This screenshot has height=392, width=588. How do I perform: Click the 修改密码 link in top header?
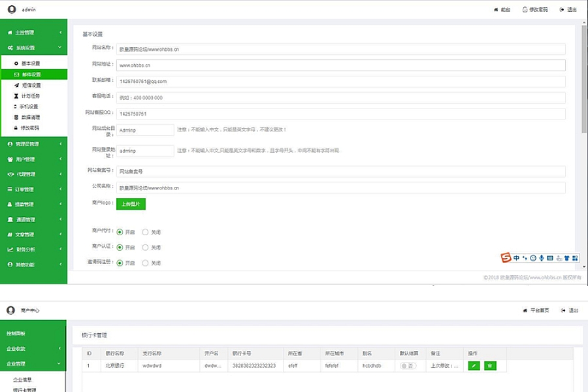[535, 10]
